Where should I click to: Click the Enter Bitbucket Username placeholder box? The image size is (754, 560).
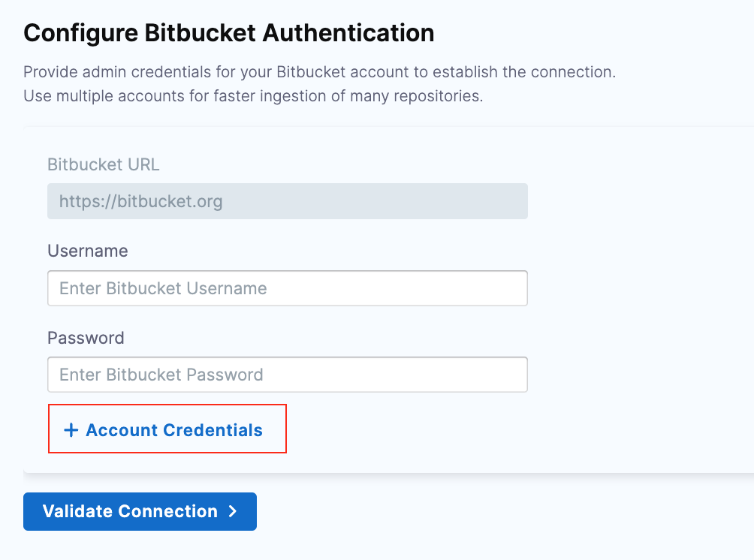pyautogui.click(x=287, y=288)
